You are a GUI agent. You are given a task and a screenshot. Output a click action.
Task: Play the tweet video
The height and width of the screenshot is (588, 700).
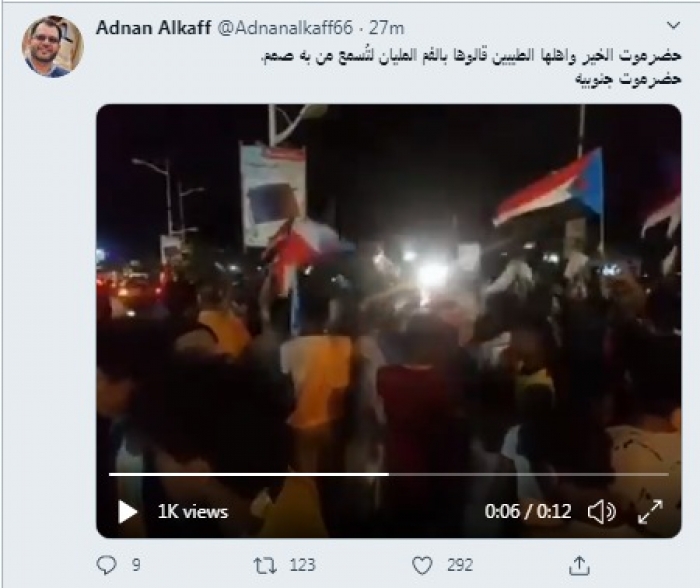coord(127,512)
